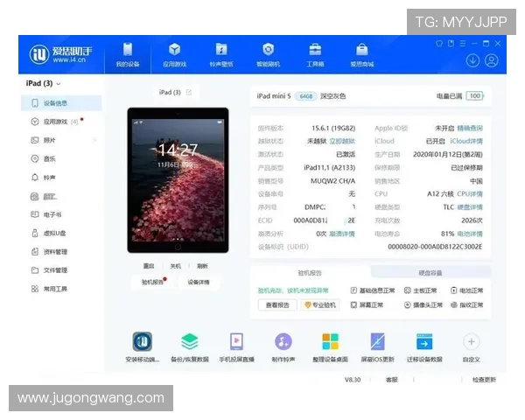Open 验机报告 button under the device image
The width and height of the screenshot is (525, 420).
click(152, 282)
